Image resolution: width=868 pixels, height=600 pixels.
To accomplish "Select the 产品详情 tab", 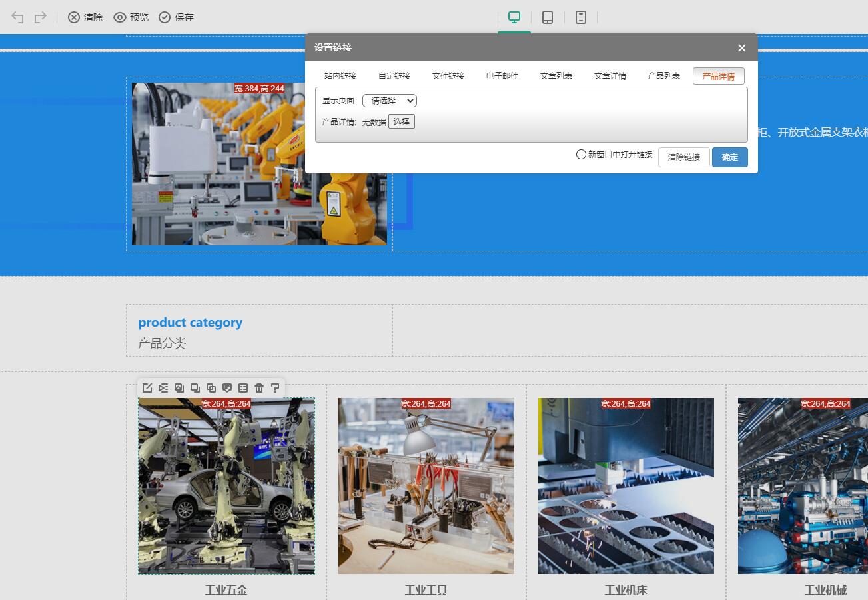I will tap(719, 76).
